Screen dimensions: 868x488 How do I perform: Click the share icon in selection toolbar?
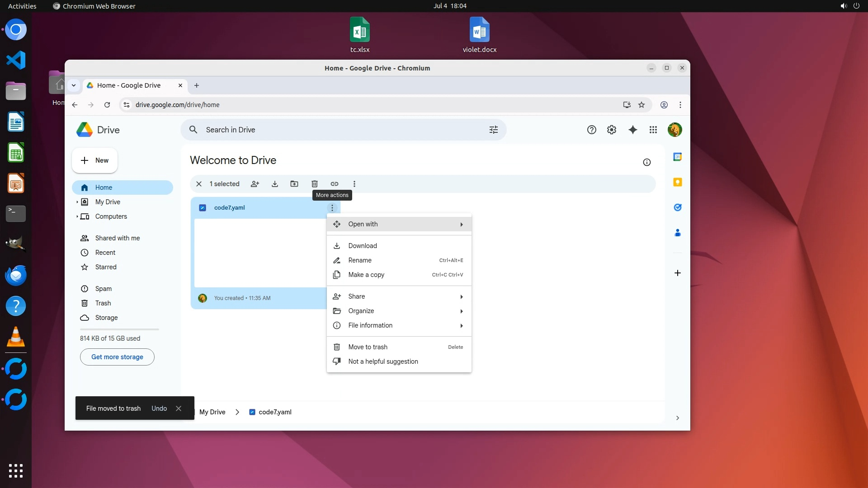click(x=255, y=184)
